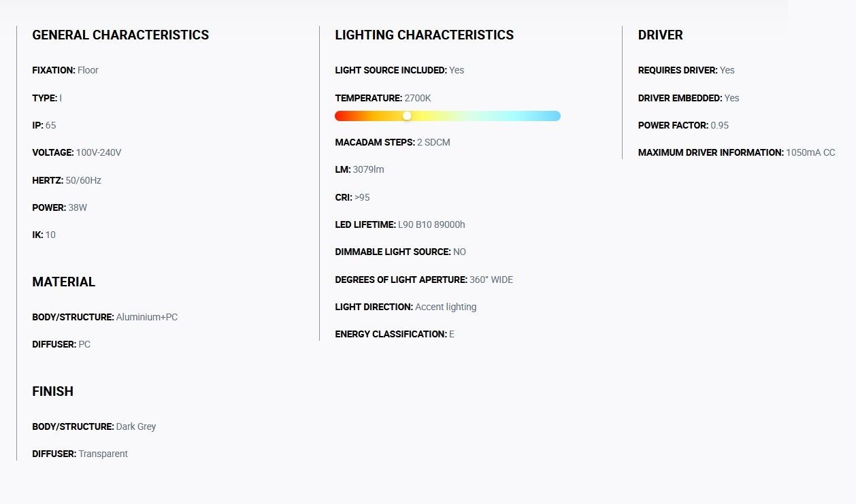Click the POWER: 38W row
The image size is (856, 504).
(60, 207)
